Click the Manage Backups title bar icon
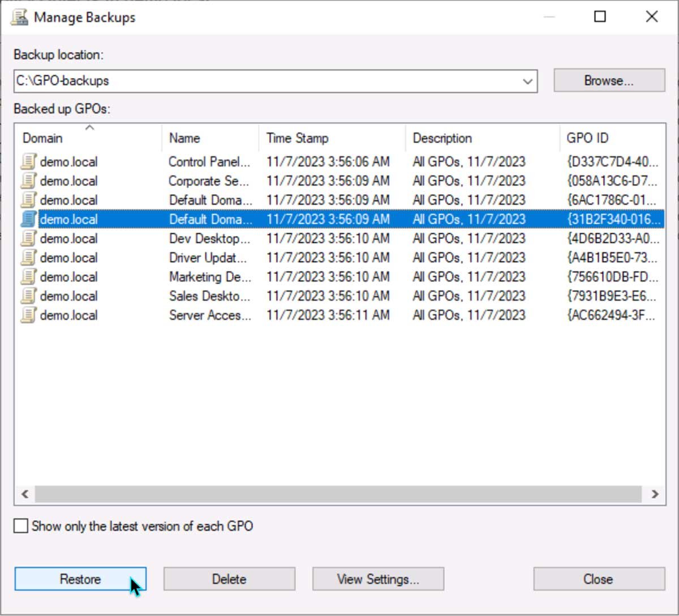 click(x=20, y=18)
